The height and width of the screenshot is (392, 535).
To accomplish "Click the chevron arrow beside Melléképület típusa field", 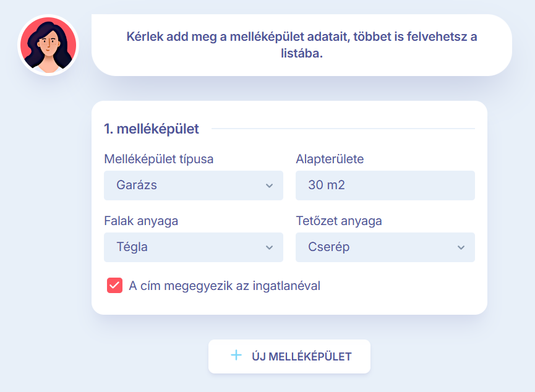I will (270, 185).
